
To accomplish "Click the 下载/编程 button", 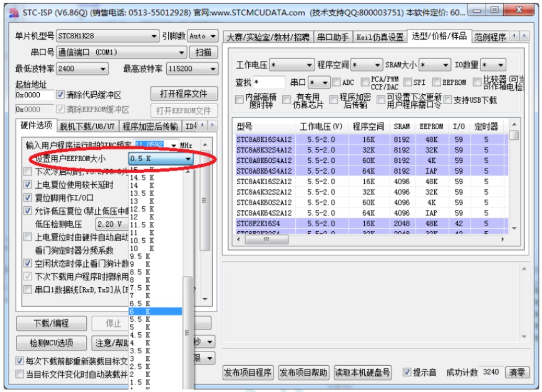I will [x=51, y=324].
